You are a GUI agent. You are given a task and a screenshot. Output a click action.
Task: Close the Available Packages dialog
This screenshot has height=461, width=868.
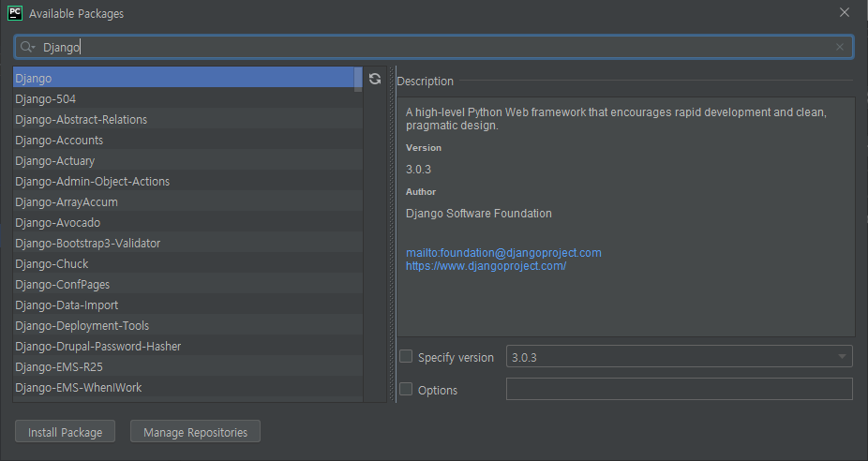(x=845, y=12)
